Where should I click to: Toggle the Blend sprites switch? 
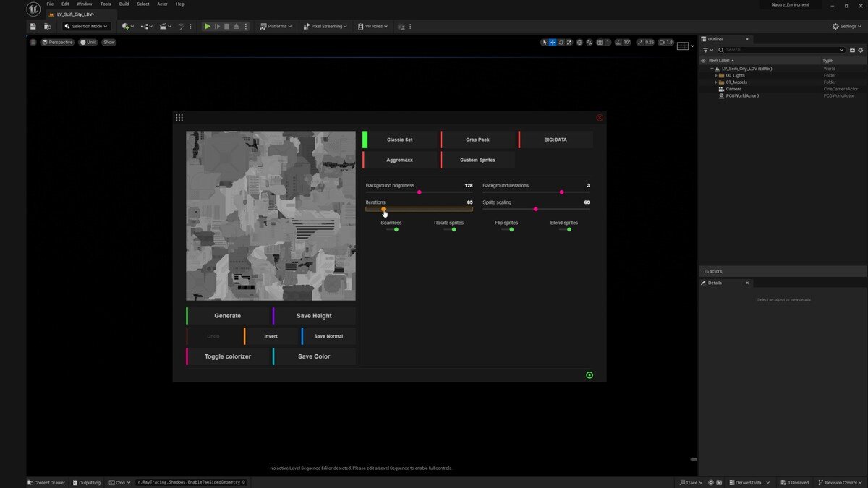pos(565,229)
